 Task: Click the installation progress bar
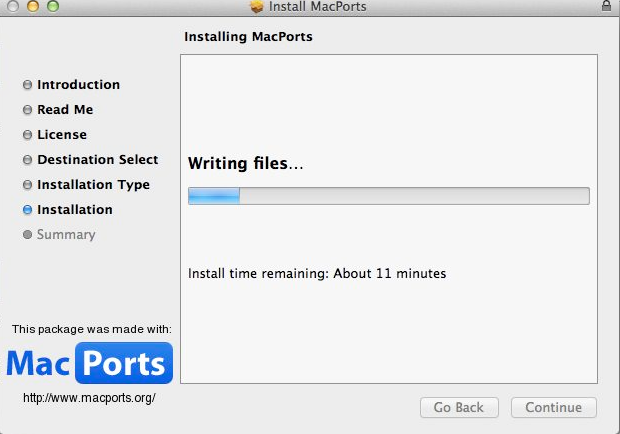(x=389, y=196)
